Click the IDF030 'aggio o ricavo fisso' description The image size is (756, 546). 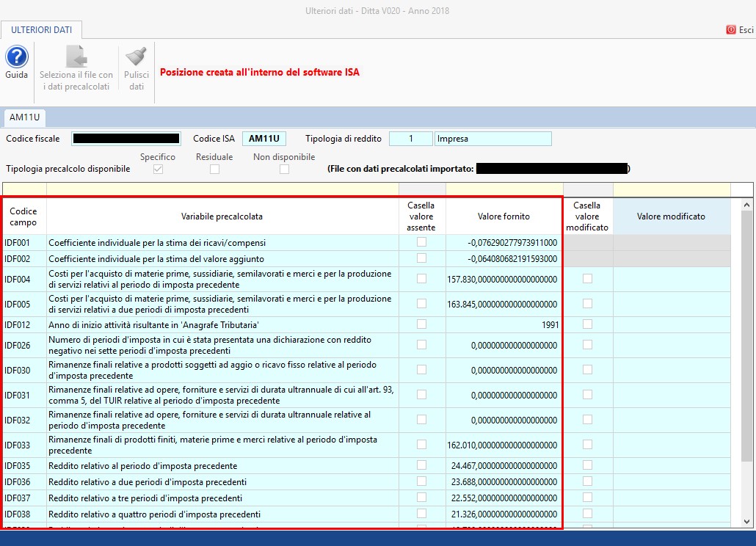[x=213, y=370]
